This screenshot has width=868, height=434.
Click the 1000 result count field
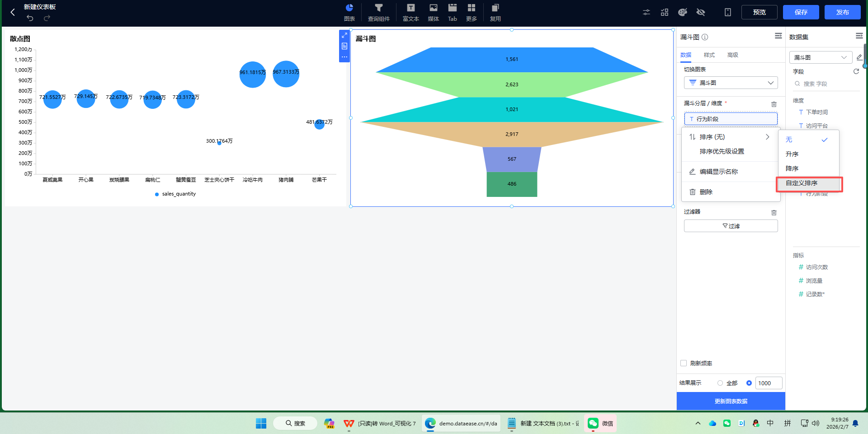769,383
